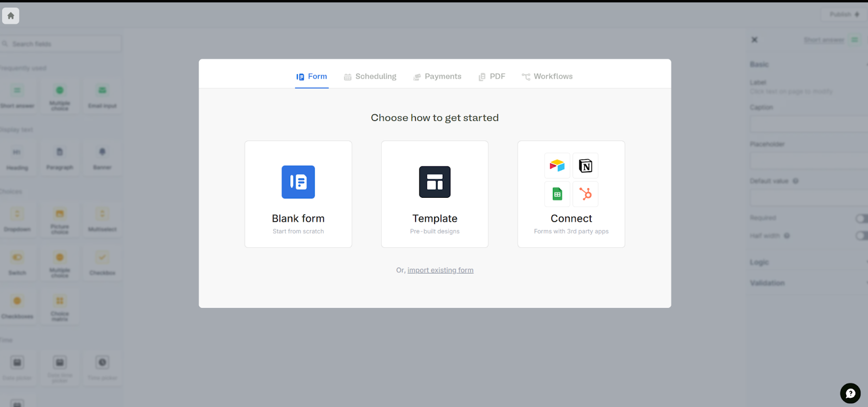Image resolution: width=868 pixels, height=407 pixels.
Task: Add a Switch field
Action: click(17, 263)
